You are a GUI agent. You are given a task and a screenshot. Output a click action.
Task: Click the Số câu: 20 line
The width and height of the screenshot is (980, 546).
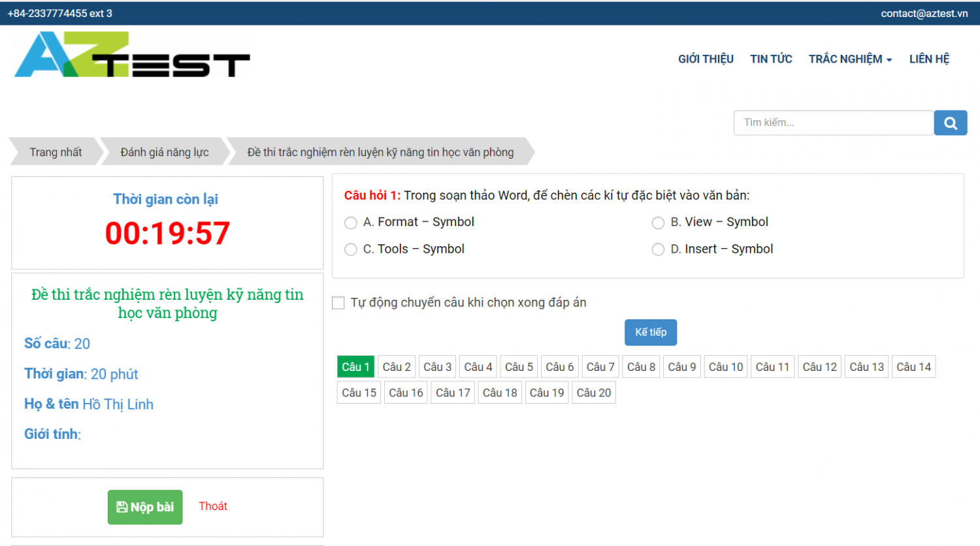point(57,344)
